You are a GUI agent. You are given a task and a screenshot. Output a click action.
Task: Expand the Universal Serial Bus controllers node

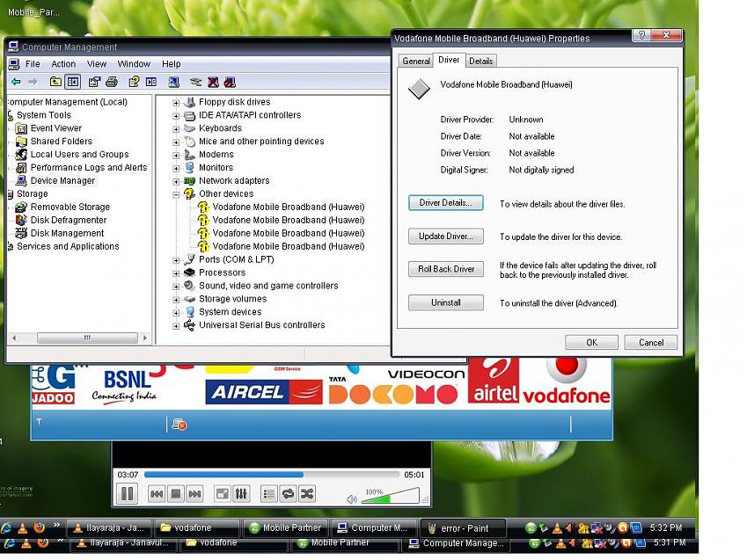[176, 326]
